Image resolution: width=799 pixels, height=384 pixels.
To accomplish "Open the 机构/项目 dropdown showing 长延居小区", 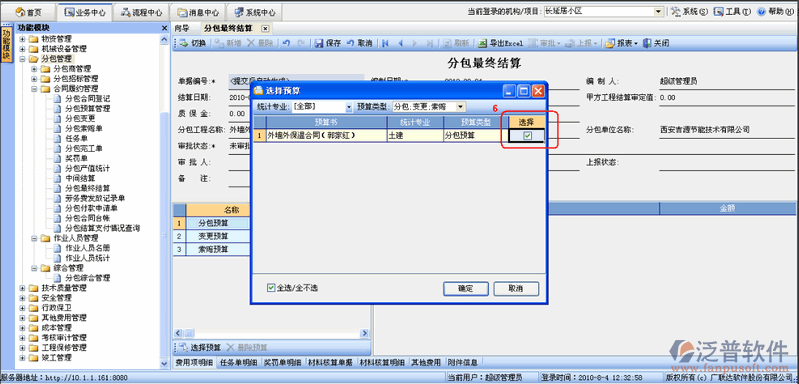I will coord(658,11).
